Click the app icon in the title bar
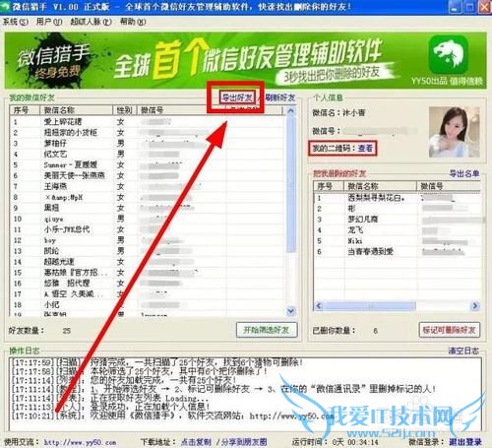492x448 pixels. tap(5, 7)
